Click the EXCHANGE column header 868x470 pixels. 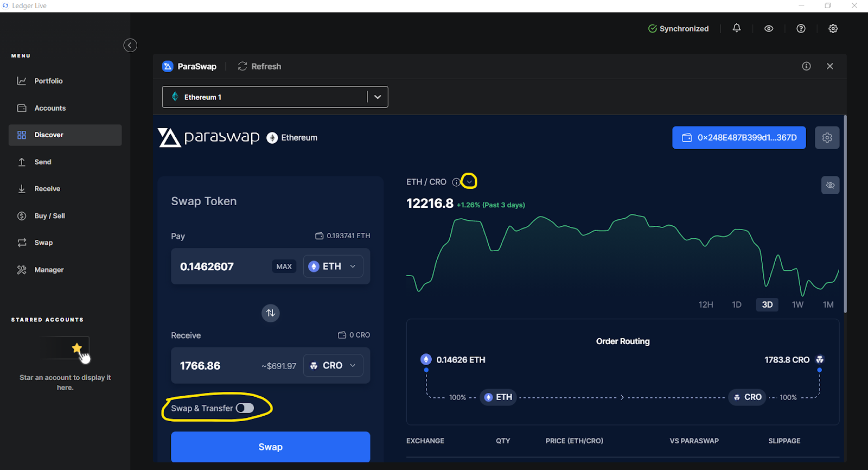point(425,441)
